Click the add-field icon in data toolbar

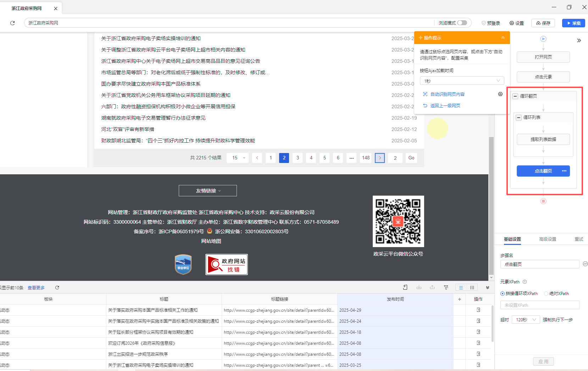pos(405,288)
